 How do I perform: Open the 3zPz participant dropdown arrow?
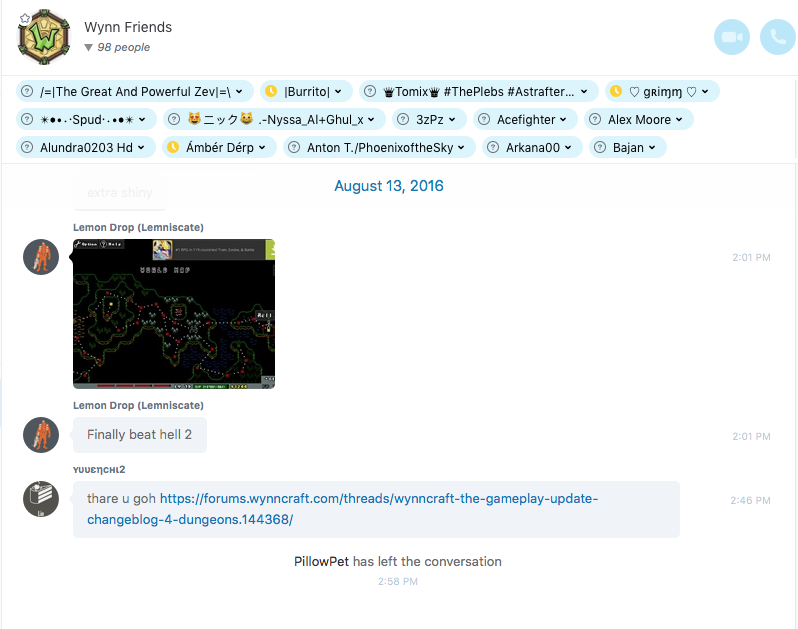(x=452, y=120)
